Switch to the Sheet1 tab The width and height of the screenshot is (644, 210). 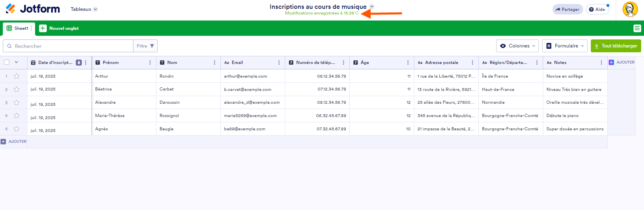pyautogui.click(x=18, y=29)
